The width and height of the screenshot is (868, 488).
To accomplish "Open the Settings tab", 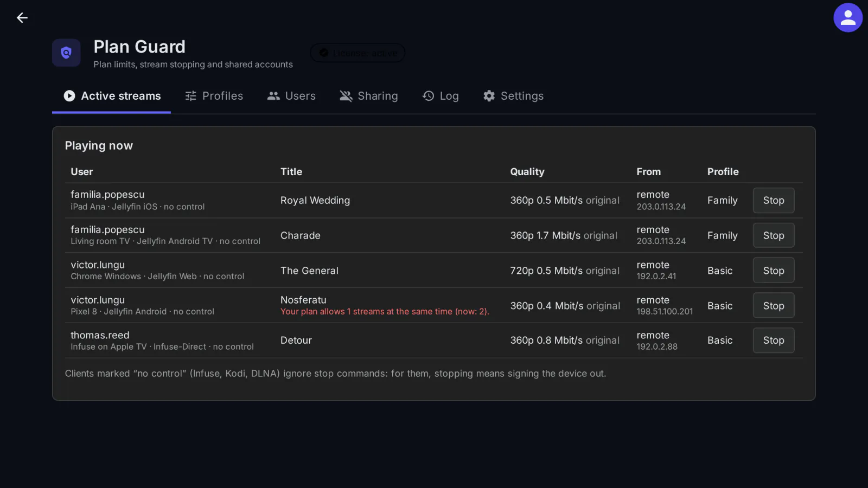I will pyautogui.click(x=514, y=96).
